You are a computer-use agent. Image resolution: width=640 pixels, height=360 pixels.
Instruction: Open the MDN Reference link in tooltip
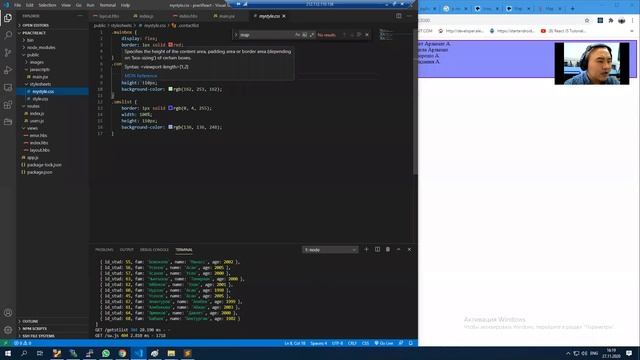(141, 76)
